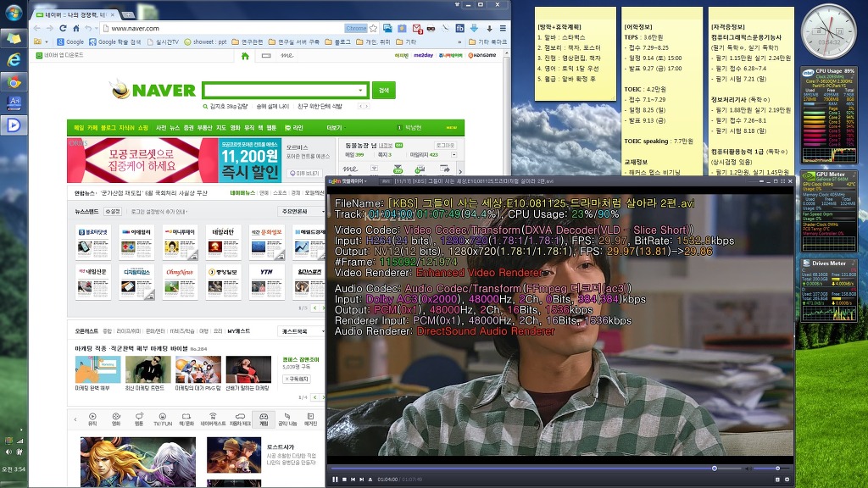Image resolution: width=868 pixels, height=488 pixels.
Task: Open Chrome from the taskbar
Action: tap(14, 82)
